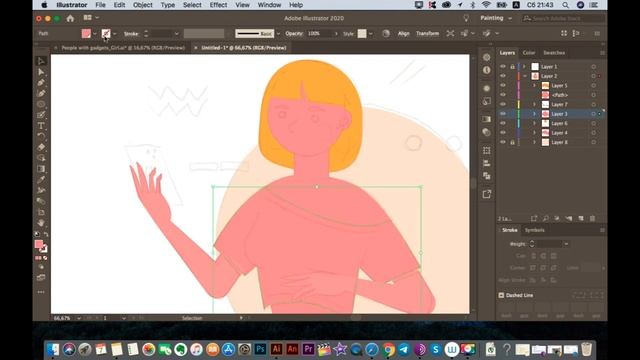This screenshot has height=360, width=640.
Task: Hide Layer 7 with eye icon
Action: pos(502,104)
